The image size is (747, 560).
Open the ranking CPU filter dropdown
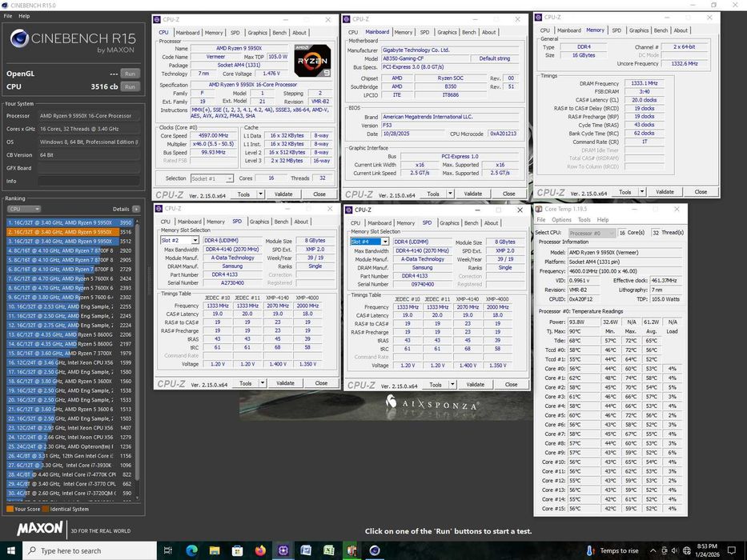point(24,209)
